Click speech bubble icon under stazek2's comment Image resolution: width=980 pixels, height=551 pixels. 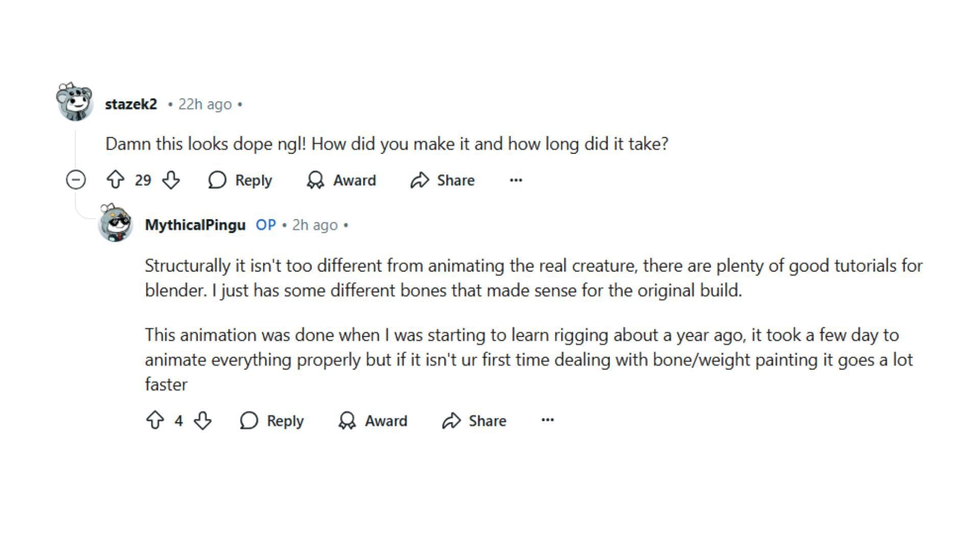click(217, 180)
